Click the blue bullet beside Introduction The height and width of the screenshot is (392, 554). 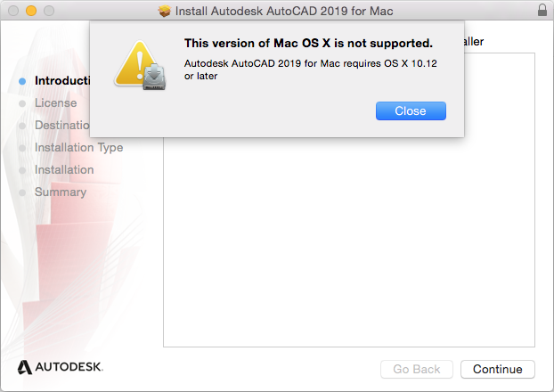[22, 81]
